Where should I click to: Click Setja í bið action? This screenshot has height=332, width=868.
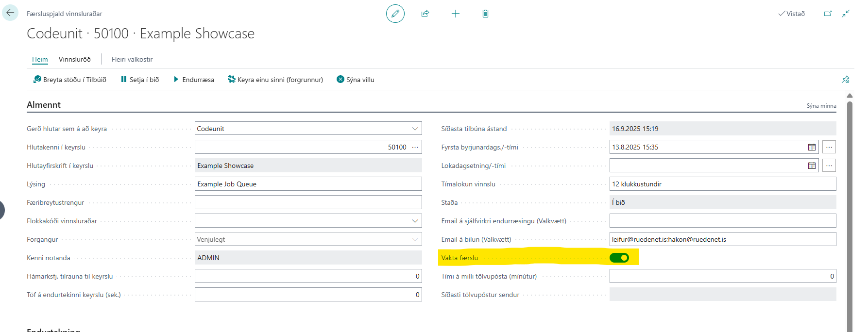tap(140, 80)
